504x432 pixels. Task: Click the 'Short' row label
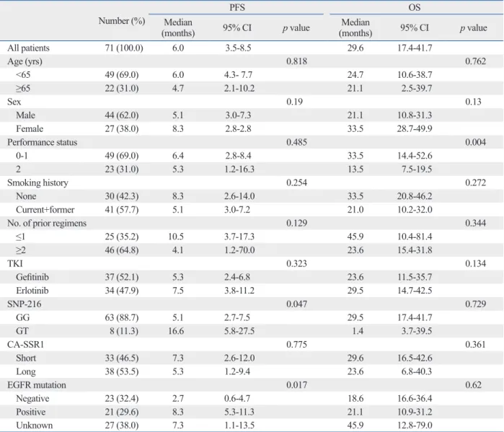tap(26, 358)
